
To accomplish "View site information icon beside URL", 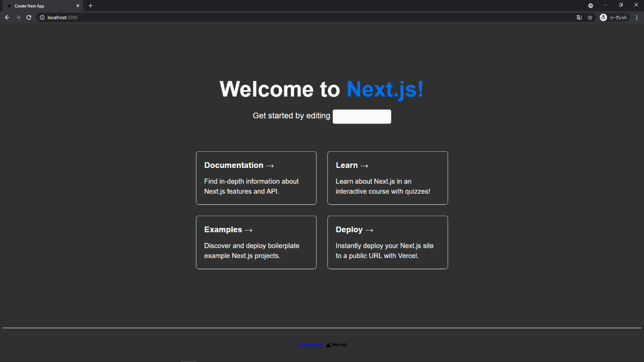I will point(42,18).
